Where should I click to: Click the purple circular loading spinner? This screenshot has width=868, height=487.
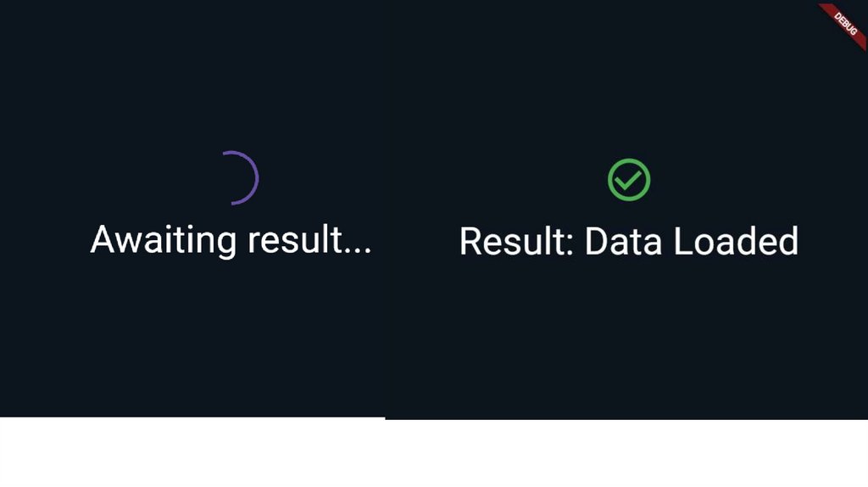(246, 177)
